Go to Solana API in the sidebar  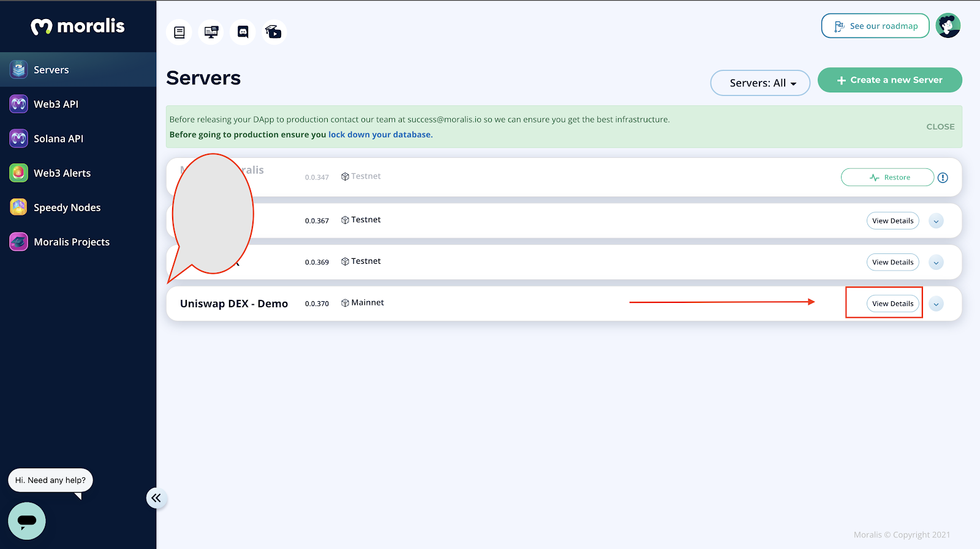pos(78,138)
